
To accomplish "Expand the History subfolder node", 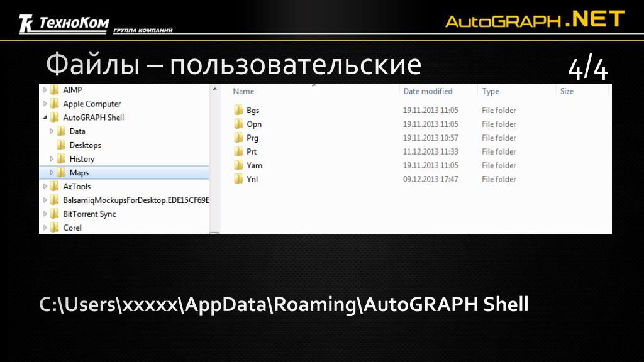I will tap(52, 159).
